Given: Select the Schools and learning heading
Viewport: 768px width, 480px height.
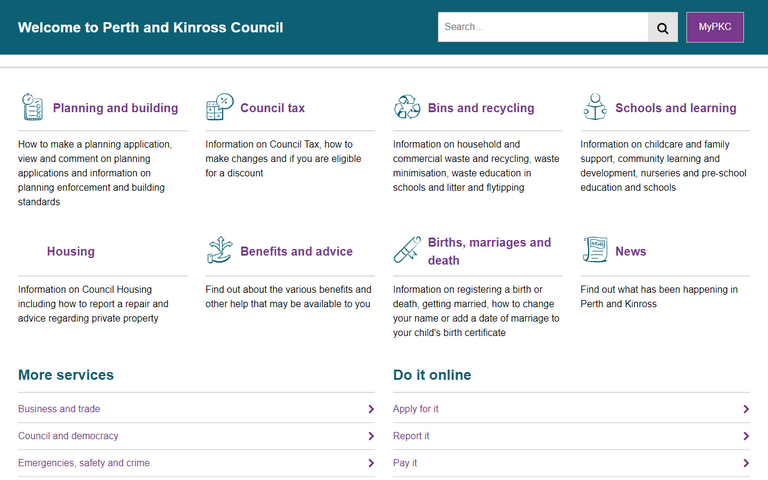Looking at the screenshot, I should pos(675,108).
